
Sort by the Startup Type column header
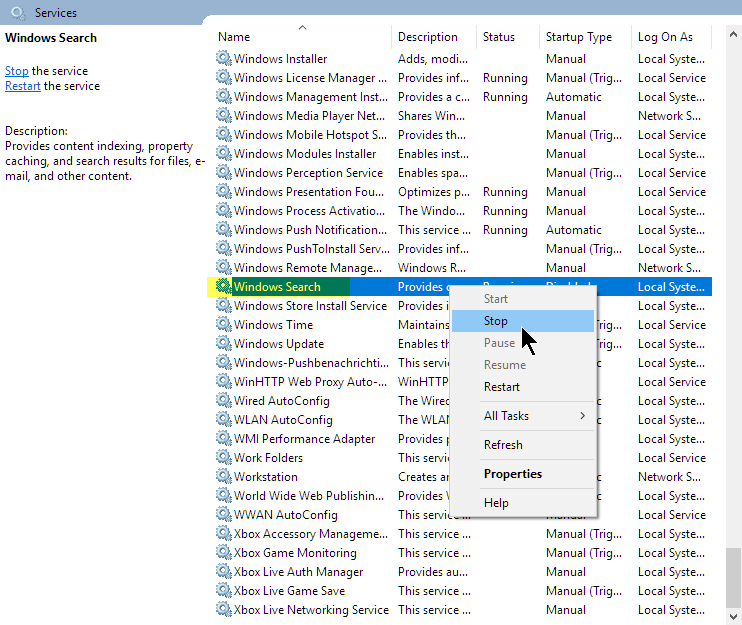click(x=578, y=37)
